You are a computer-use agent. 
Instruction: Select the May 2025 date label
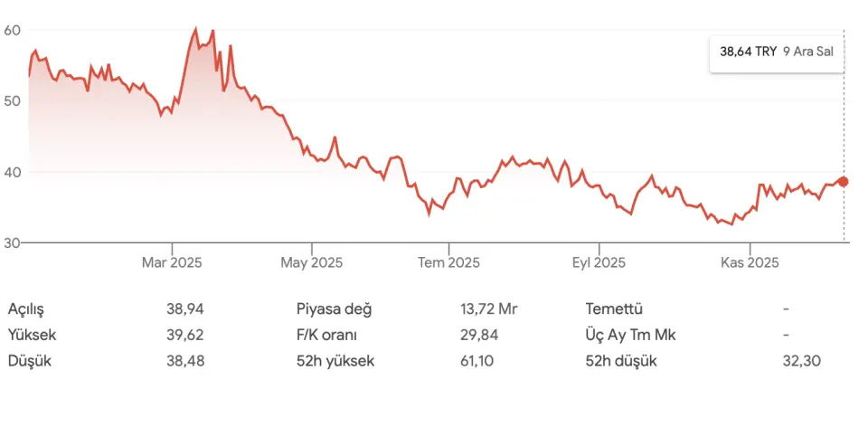pyautogui.click(x=311, y=263)
